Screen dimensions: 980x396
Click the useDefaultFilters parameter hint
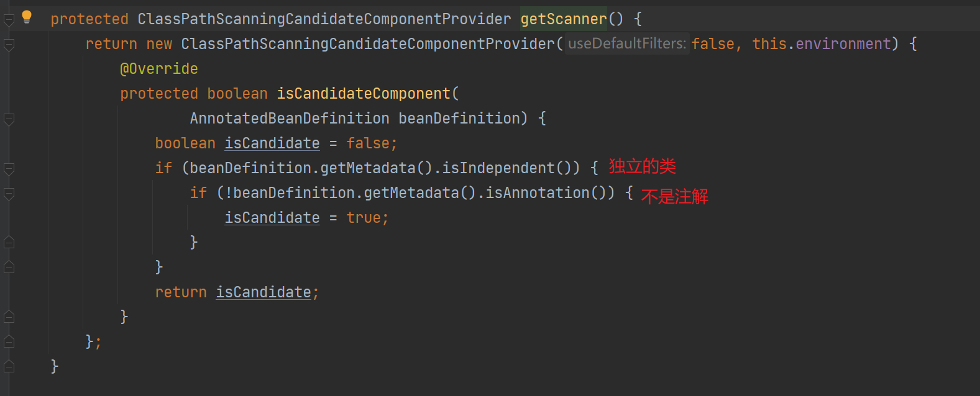click(626, 43)
